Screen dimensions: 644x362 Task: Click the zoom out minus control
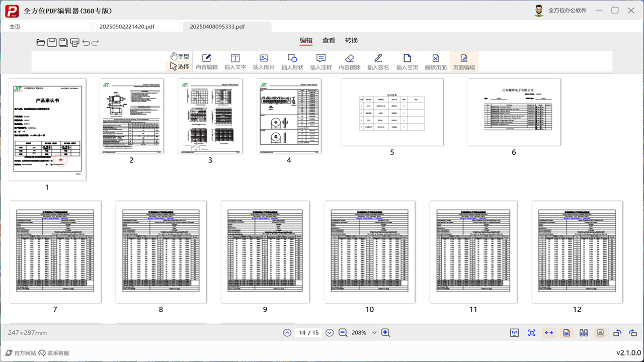pyautogui.click(x=343, y=332)
